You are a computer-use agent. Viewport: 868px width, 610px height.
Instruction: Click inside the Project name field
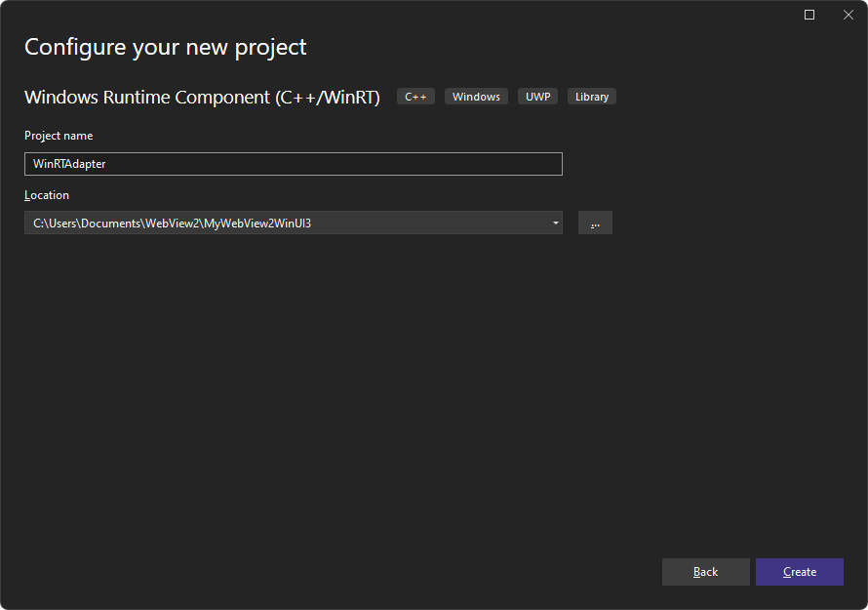coord(293,163)
